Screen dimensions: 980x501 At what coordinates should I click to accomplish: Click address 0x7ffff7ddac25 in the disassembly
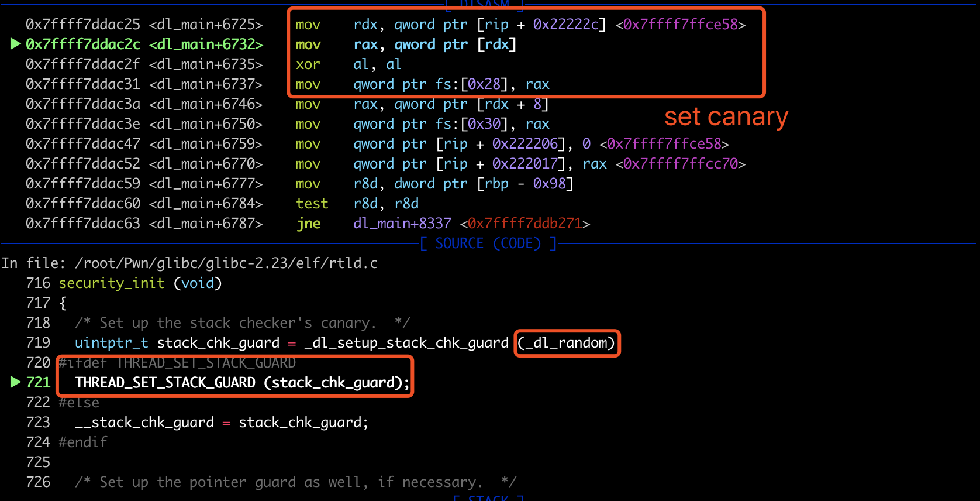point(83,25)
